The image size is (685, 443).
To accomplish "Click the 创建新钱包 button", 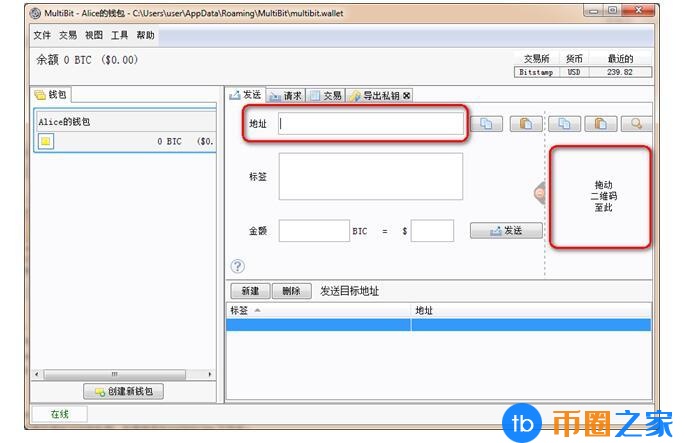I will click(x=123, y=392).
